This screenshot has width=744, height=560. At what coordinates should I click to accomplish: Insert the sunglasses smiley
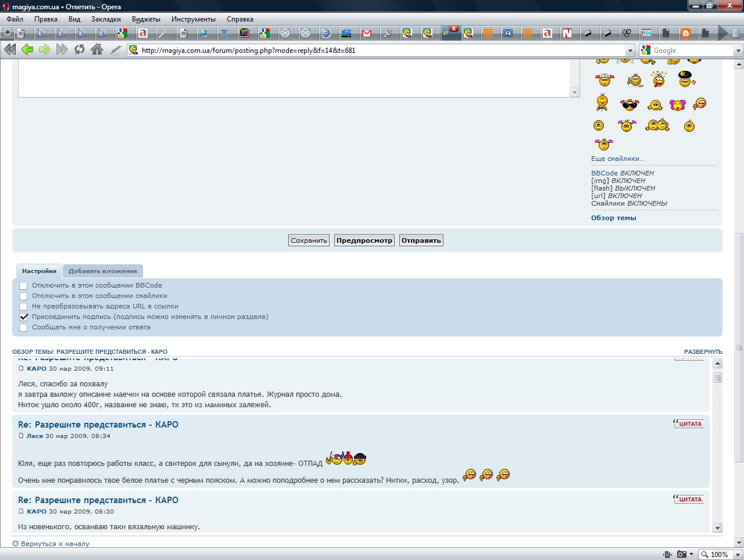point(629,105)
